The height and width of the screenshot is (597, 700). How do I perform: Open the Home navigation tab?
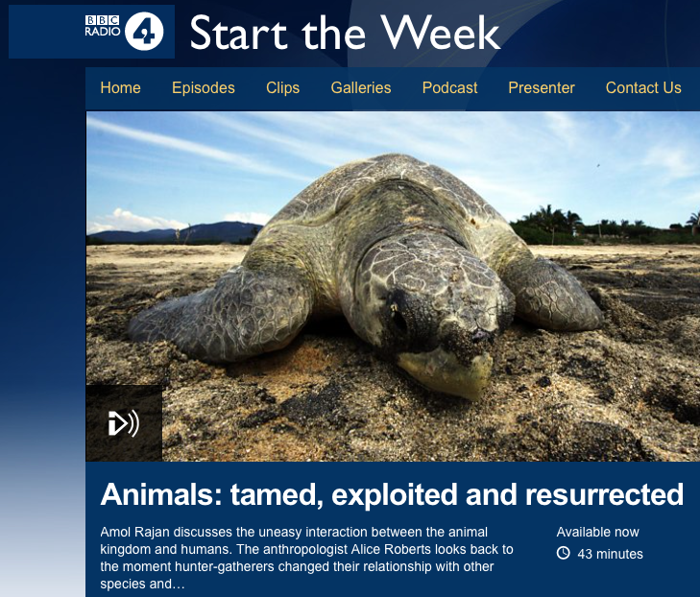pyautogui.click(x=121, y=88)
